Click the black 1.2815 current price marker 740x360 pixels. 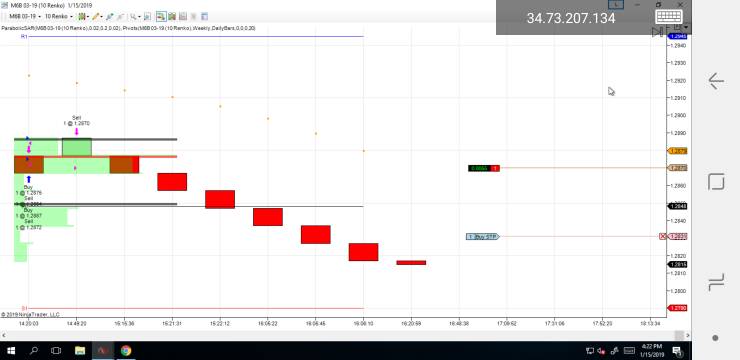[677, 264]
